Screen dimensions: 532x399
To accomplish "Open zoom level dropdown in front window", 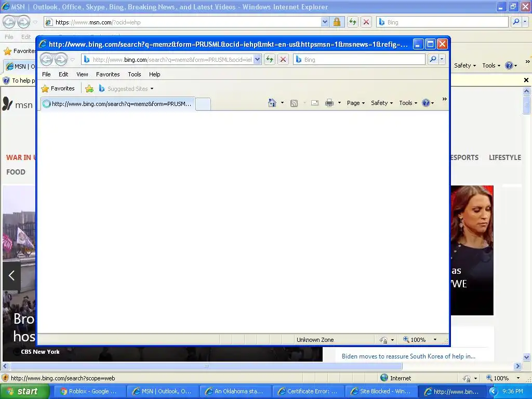I will point(435,340).
